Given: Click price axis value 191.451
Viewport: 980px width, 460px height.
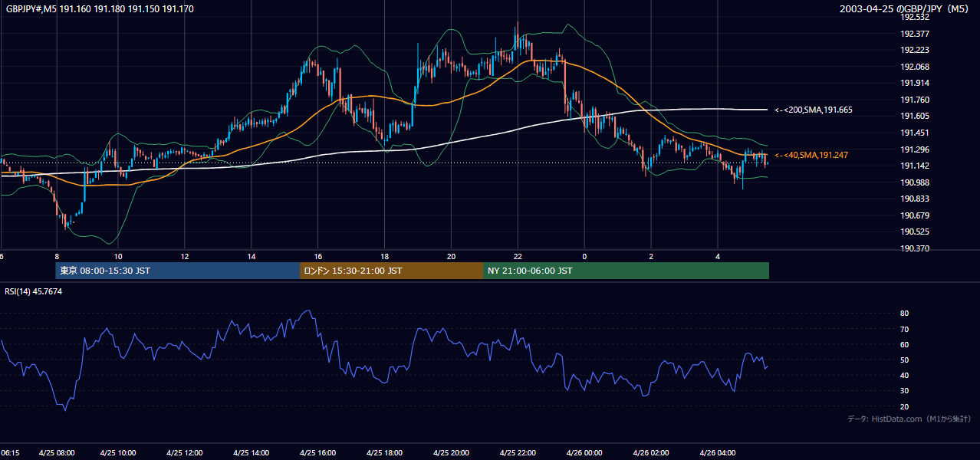Looking at the screenshot, I should point(915,133).
